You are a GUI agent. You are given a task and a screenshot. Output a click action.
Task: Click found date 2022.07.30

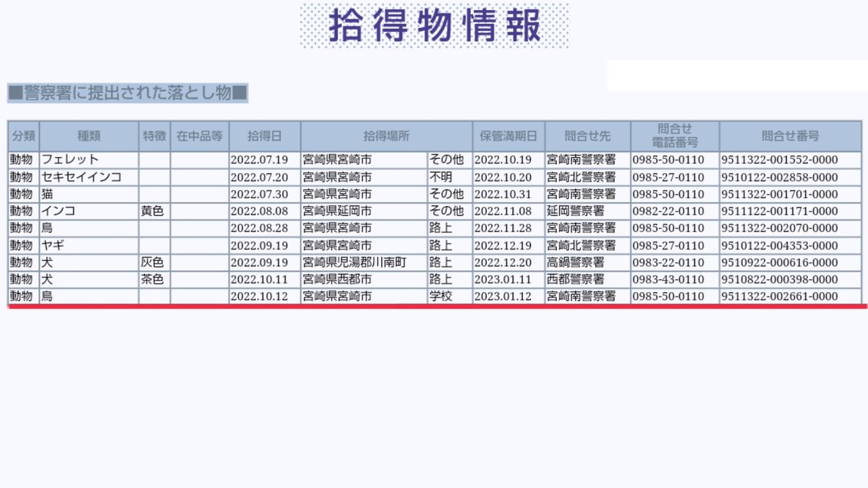pyautogui.click(x=265, y=194)
